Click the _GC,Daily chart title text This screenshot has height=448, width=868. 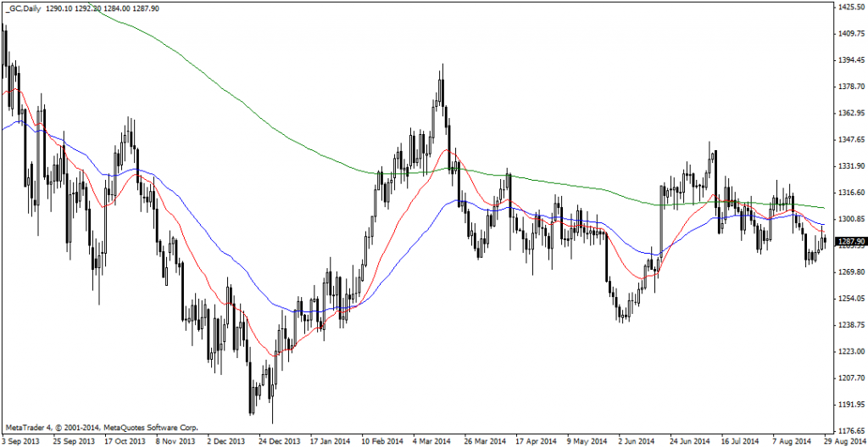point(24,7)
